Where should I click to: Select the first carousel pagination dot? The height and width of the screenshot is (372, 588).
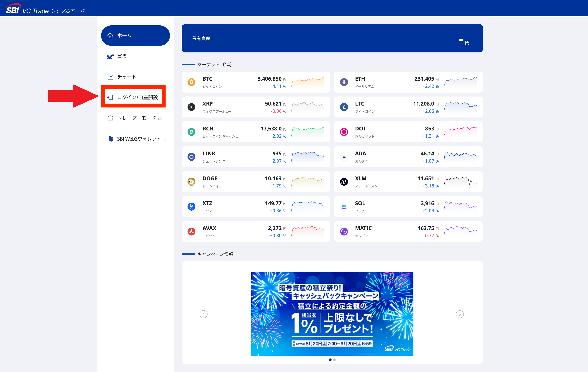click(330, 360)
